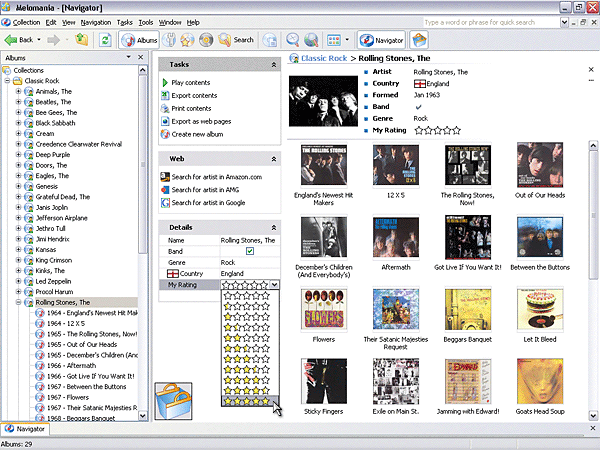Open the Aftermath album cover

point(396,237)
